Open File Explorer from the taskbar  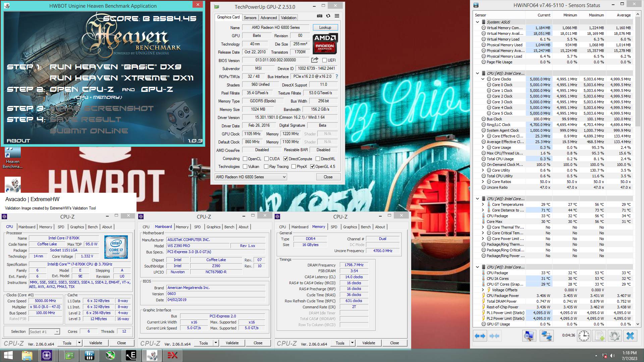[27, 355]
